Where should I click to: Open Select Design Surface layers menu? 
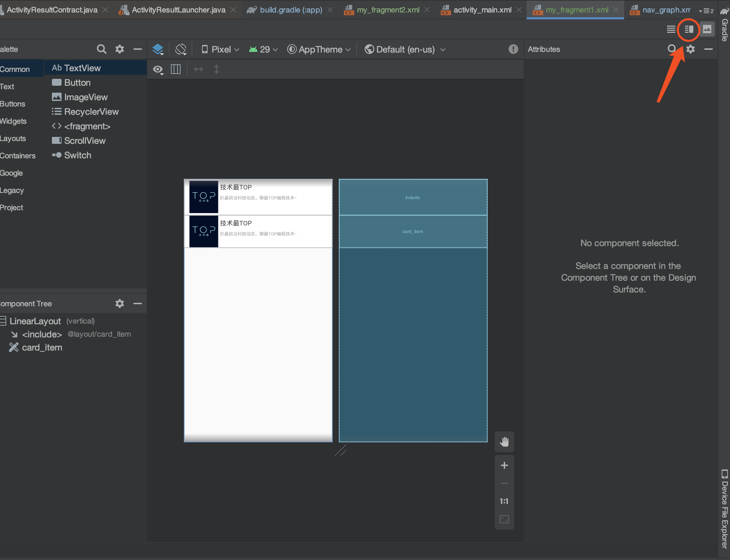tap(158, 49)
